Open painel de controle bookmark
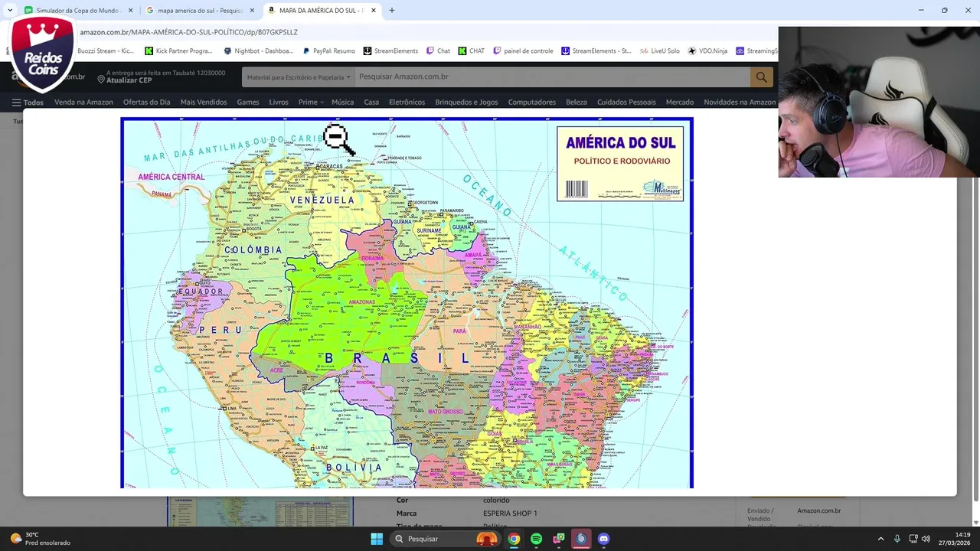 [x=524, y=51]
